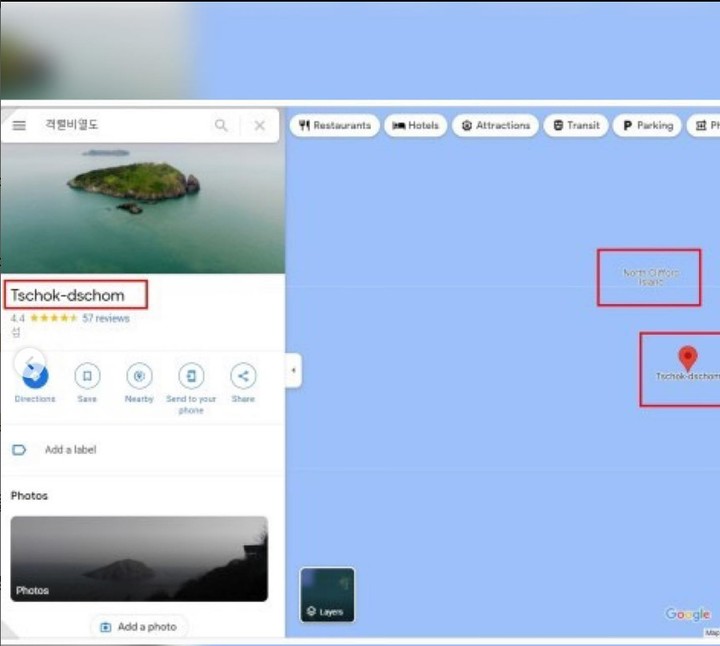Clear the search with the X icon
Viewport: 720px width, 646px height.
259,125
